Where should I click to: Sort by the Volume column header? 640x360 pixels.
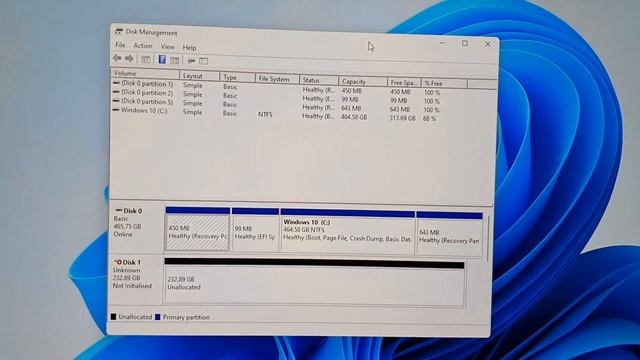click(x=145, y=74)
